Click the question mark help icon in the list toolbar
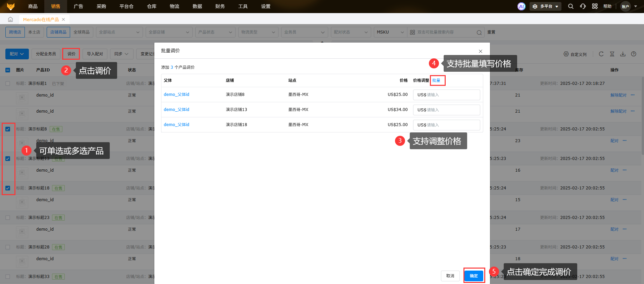Image resolution: width=644 pixels, height=284 pixels. point(634,54)
